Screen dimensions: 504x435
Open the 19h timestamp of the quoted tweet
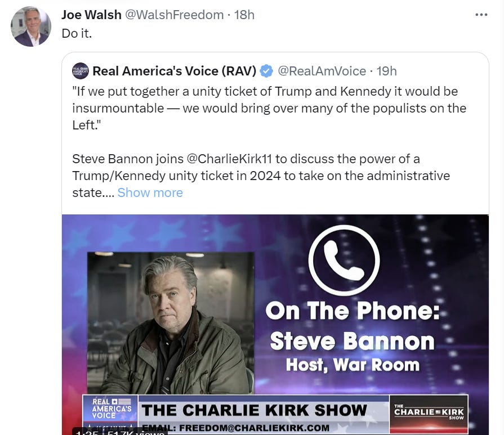(387, 71)
